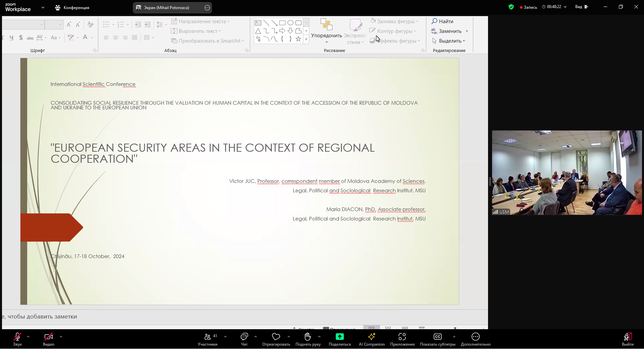Select the oval shape tool
The image size is (644, 349).
pyautogui.click(x=290, y=23)
